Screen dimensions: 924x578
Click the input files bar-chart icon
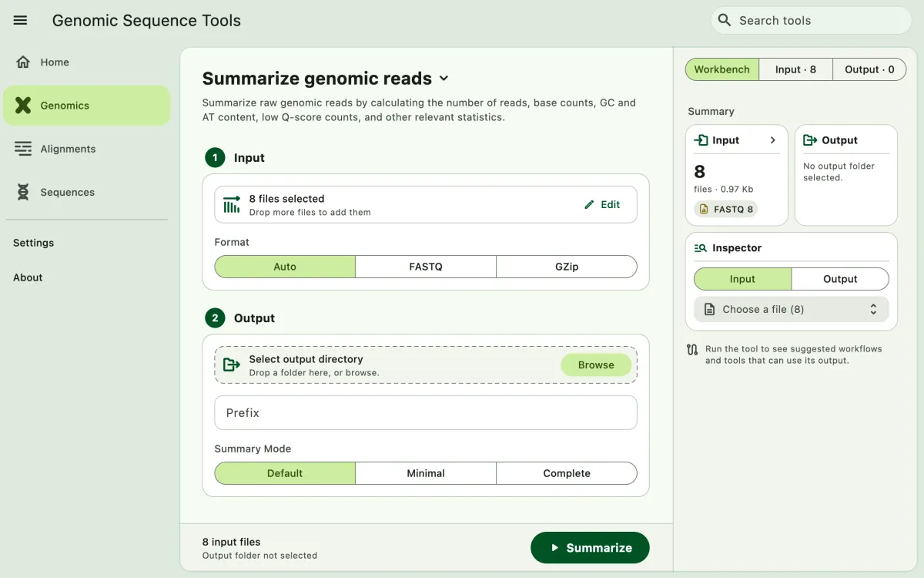pyautogui.click(x=232, y=205)
